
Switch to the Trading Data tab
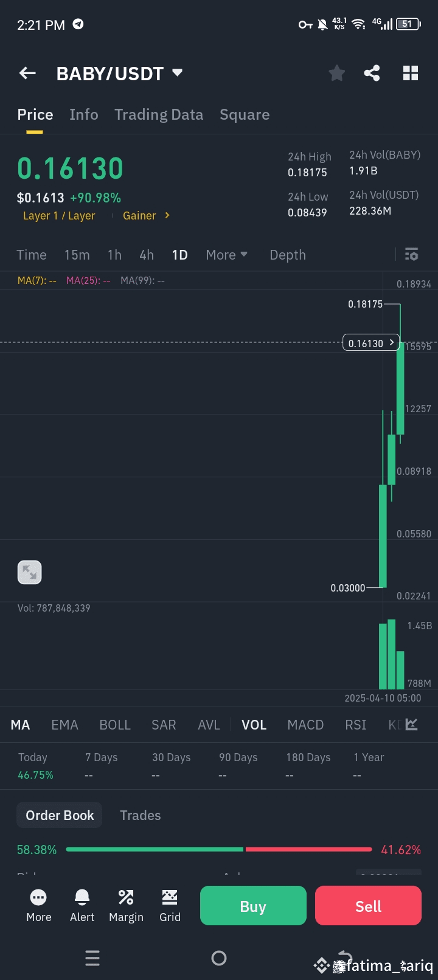pyautogui.click(x=159, y=114)
